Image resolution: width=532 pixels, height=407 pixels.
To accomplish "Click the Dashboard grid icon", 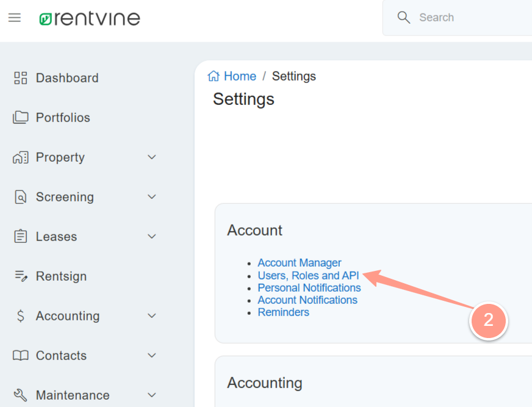I will (21, 78).
